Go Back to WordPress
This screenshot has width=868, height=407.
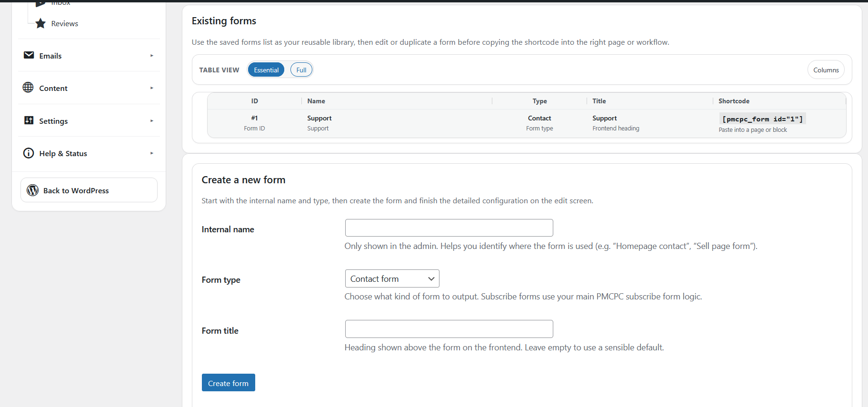coord(89,190)
